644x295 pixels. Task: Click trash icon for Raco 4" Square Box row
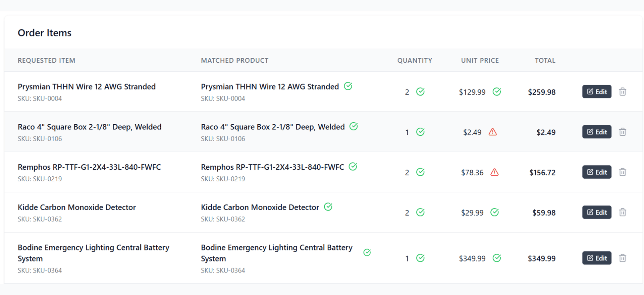623,132
